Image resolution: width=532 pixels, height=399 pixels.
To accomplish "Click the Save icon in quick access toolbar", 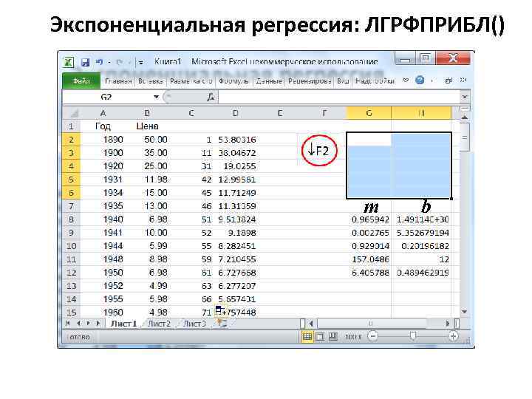I will coord(85,62).
